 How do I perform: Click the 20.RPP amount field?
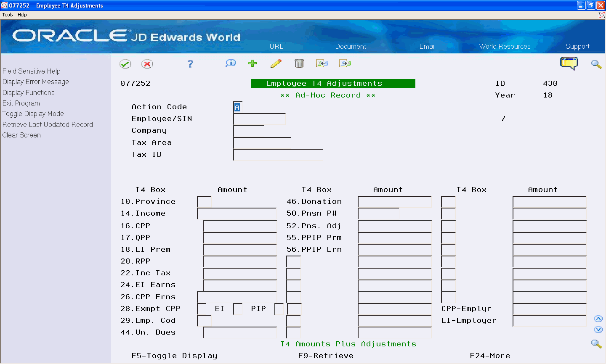click(240, 261)
